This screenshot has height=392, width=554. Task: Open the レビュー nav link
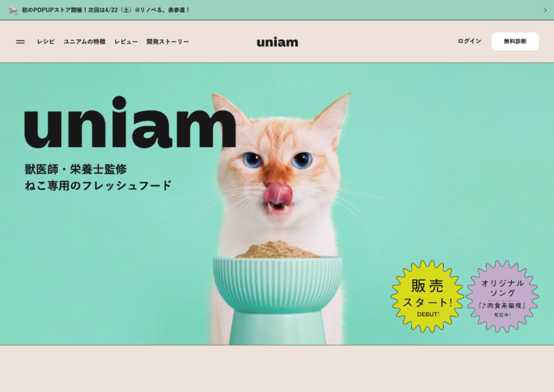pos(126,41)
